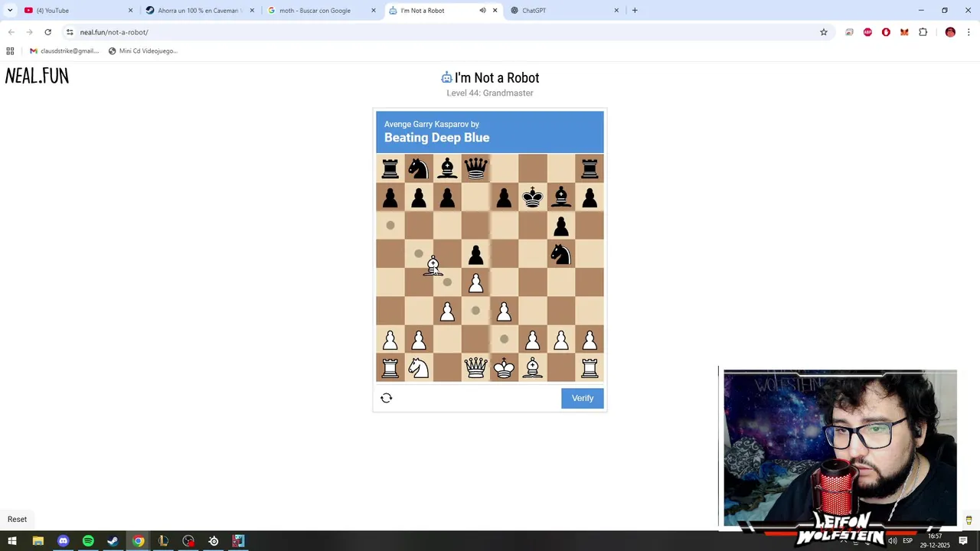Reload the page
Viewport: 980px width, 551px height.
[x=47, y=32]
